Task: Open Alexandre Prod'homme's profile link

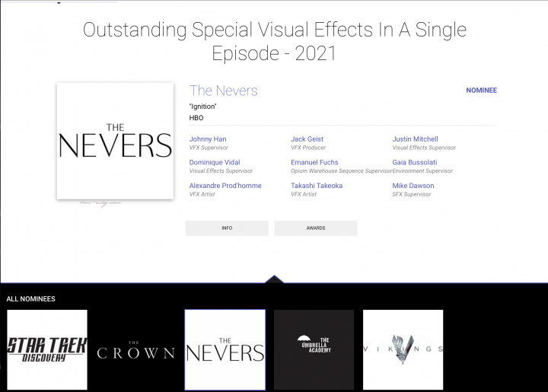Action: click(225, 186)
